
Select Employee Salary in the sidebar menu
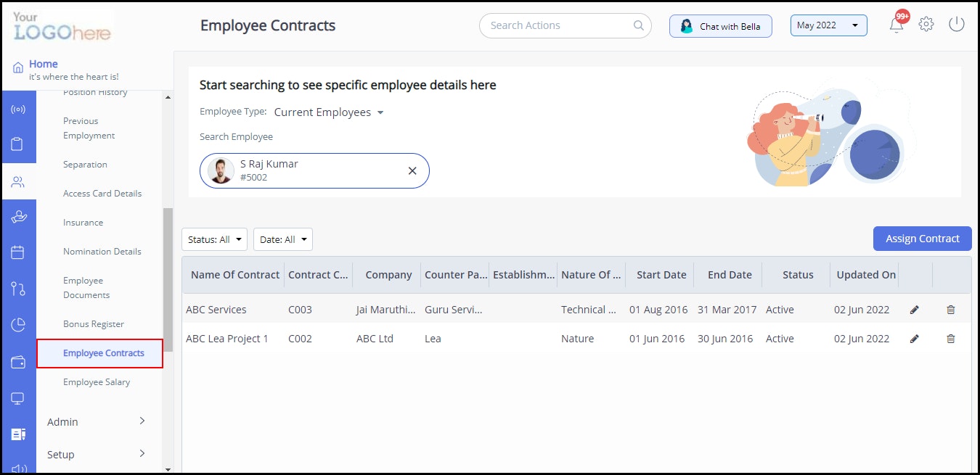coord(97,381)
